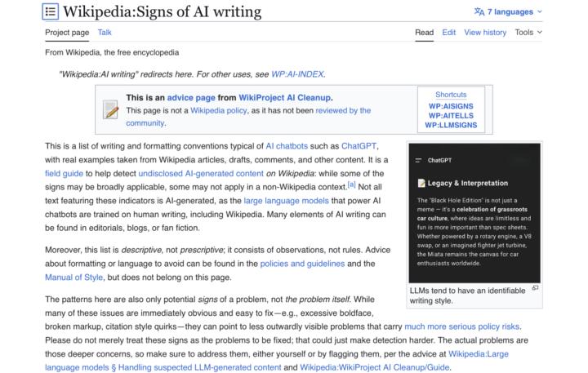
Task: Open the table of contents icon
Action: (51, 11)
